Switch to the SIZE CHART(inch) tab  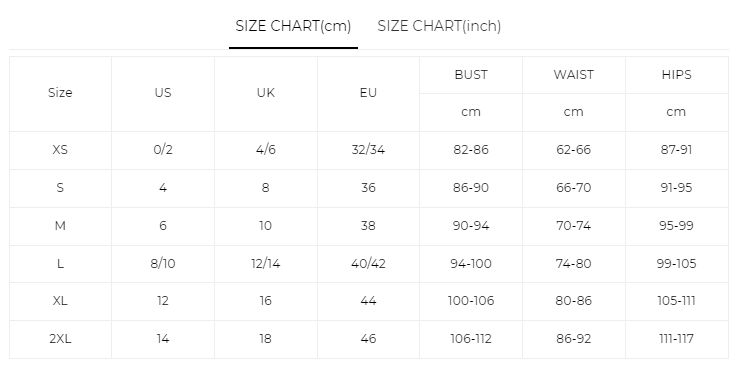click(439, 26)
